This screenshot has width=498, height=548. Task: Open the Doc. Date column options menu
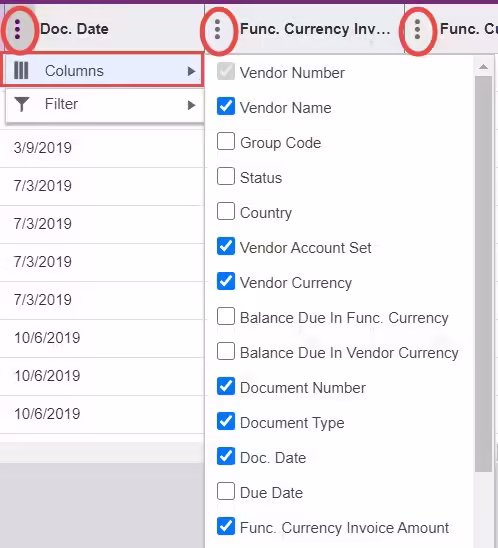(17, 29)
